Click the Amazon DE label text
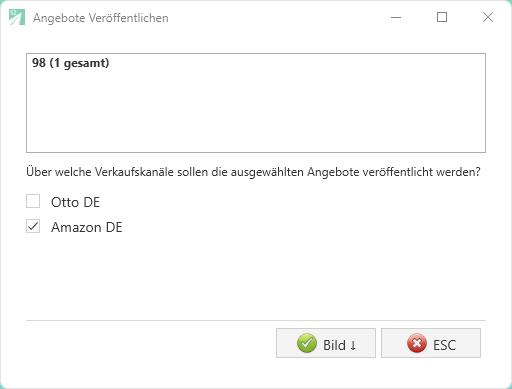This screenshot has width=512, height=389. point(87,227)
